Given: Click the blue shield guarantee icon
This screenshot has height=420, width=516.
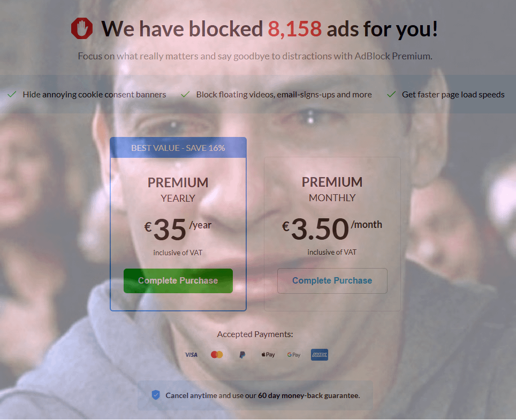Looking at the screenshot, I should click(x=156, y=395).
